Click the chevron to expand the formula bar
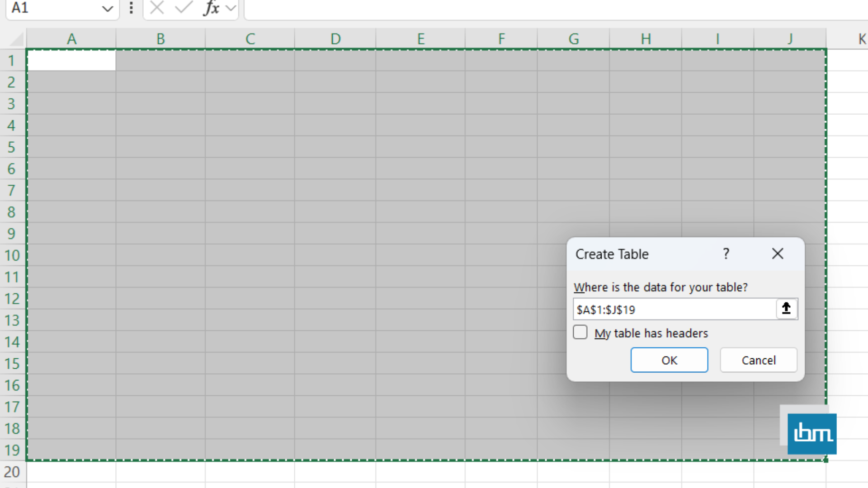 (x=230, y=8)
